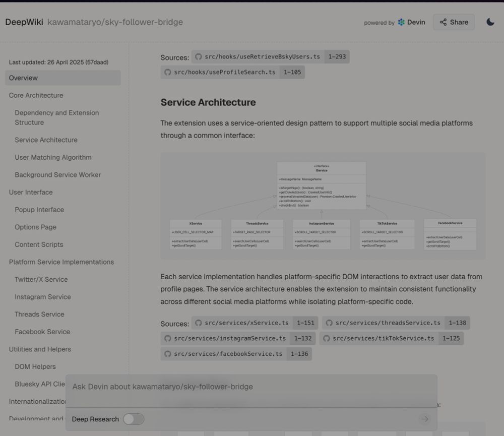Open User Matching Algorithm page
The width and height of the screenshot is (504, 436).
point(53,157)
